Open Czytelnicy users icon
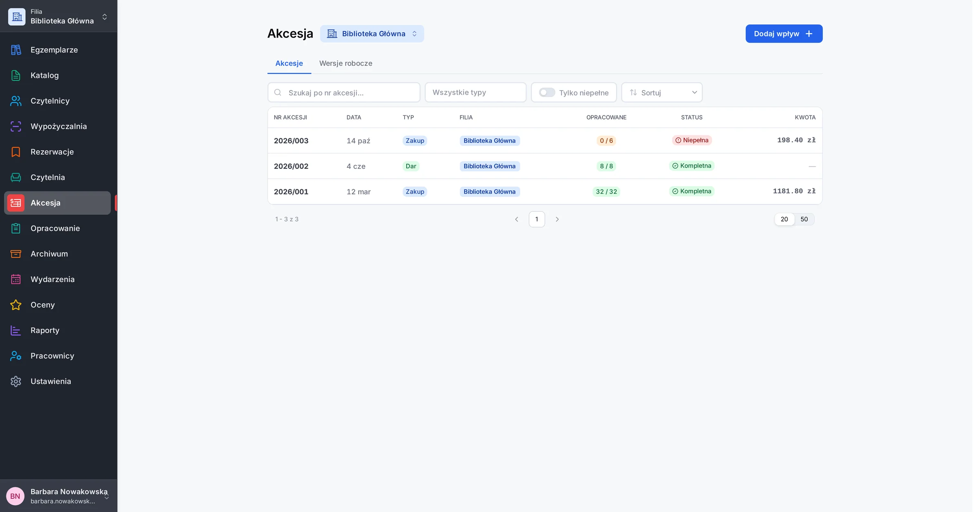The height and width of the screenshot is (512, 980). click(16, 101)
